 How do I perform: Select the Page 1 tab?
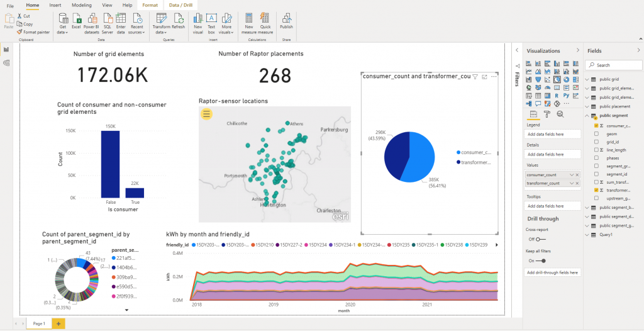click(39, 323)
